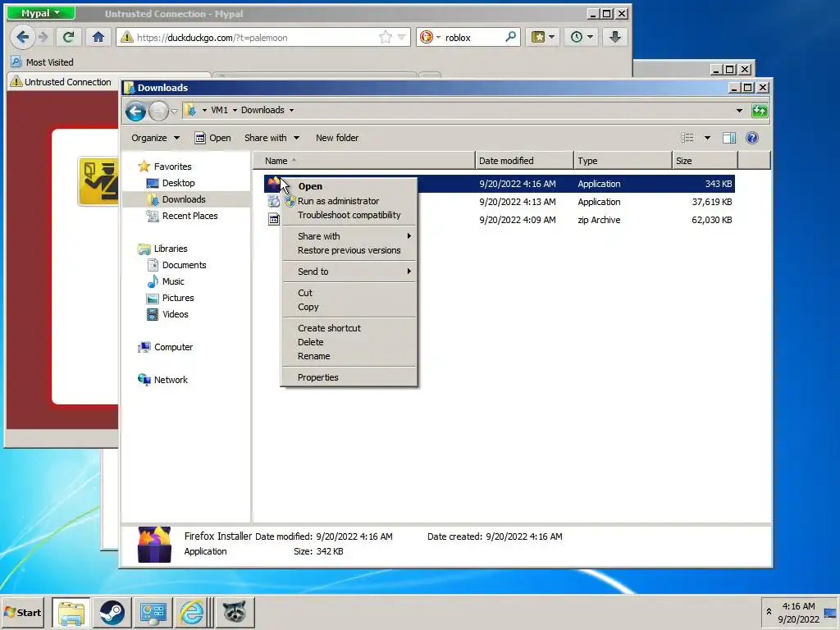Click the browser back arrow button

(22, 37)
